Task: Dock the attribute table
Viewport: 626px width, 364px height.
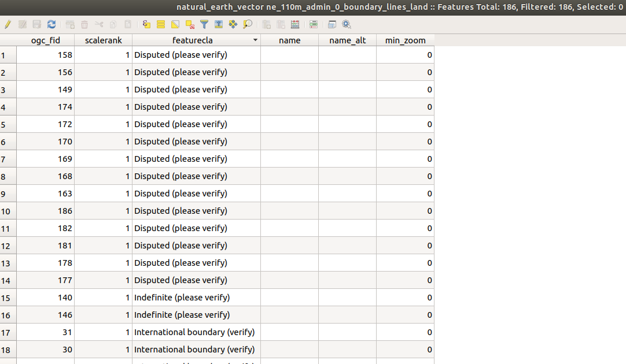Action: pyautogui.click(x=332, y=24)
